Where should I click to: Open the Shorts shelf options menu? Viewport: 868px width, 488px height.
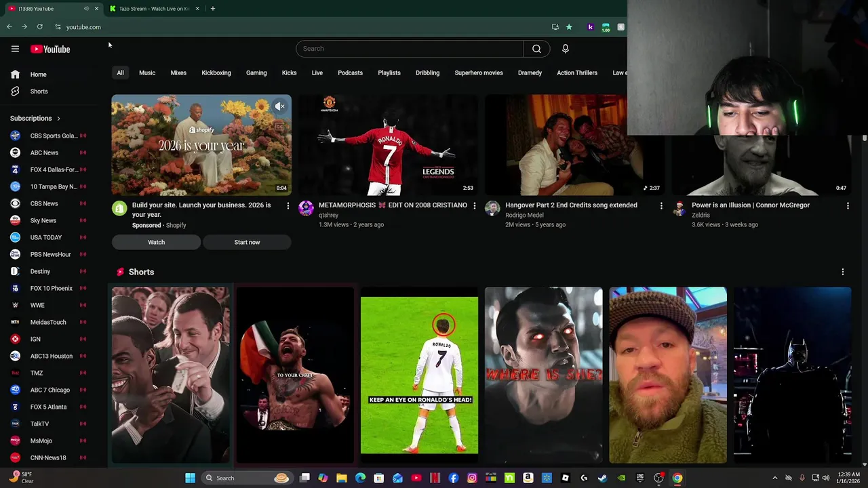tap(843, 272)
